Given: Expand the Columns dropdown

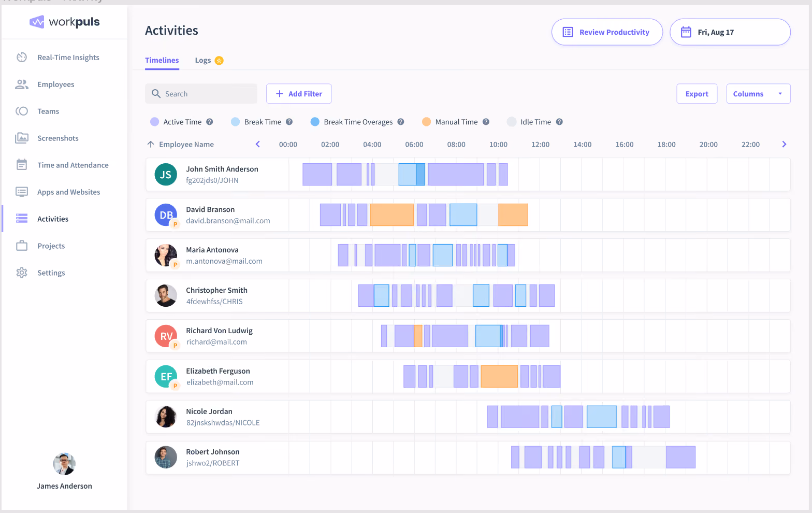Looking at the screenshot, I should pyautogui.click(x=758, y=94).
